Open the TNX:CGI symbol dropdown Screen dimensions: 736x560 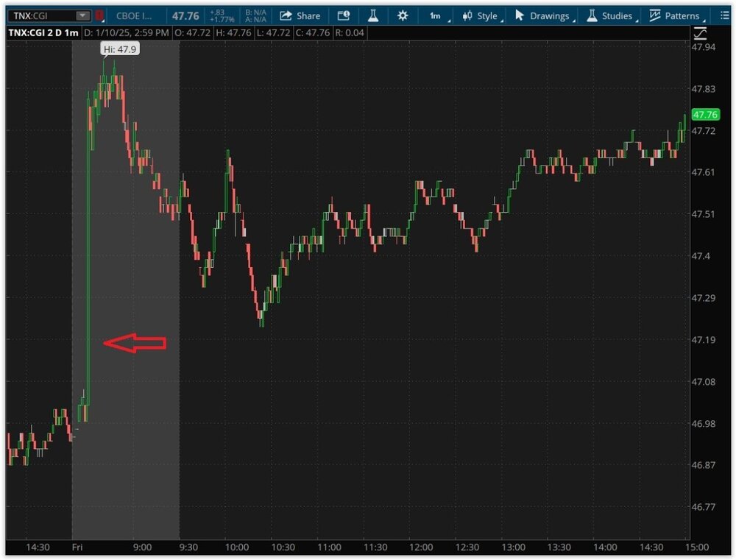click(x=82, y=15)
